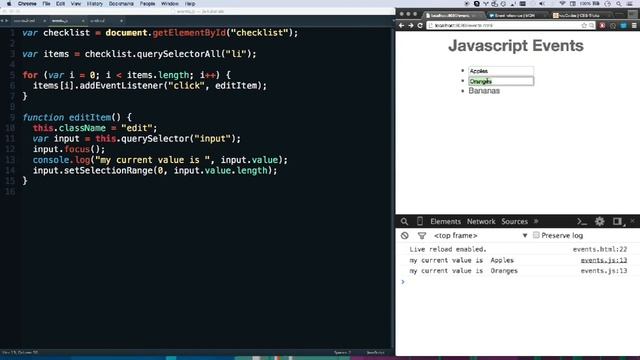This screenshot has width=640, height=360.
Task: Switch to the Sources tab
Action: (x=514, y=221)
